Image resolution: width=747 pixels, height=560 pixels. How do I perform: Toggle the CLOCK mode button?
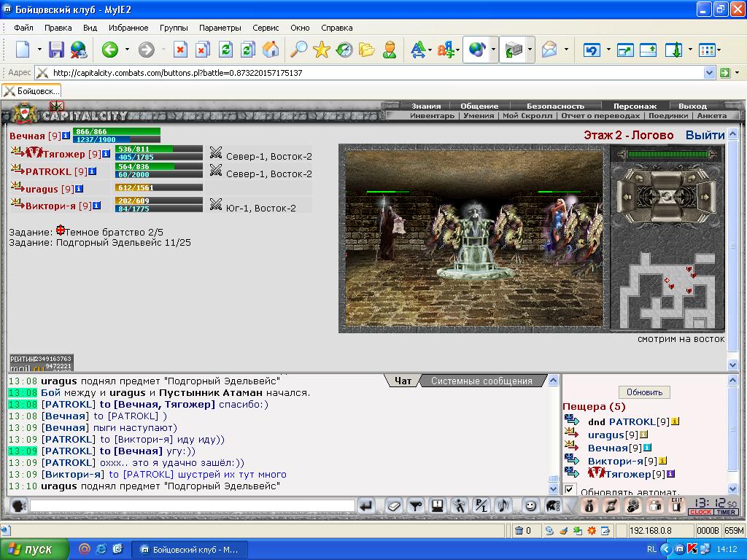point(701,512)
